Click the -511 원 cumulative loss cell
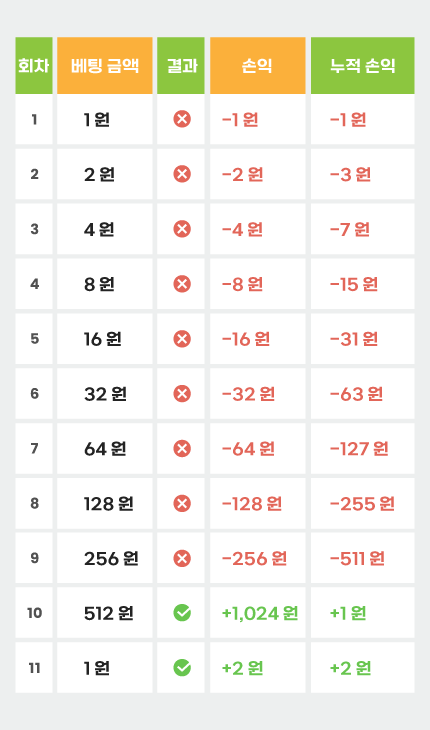The width and height of the screenshot is (430, 730). [363, 558]
